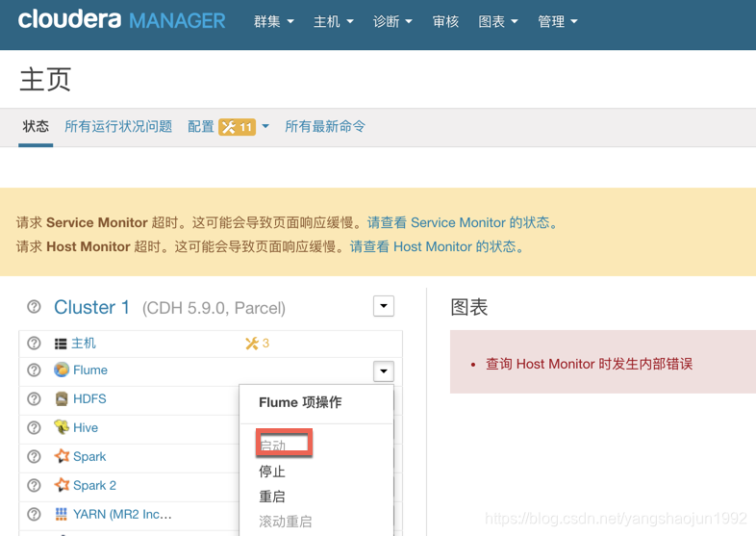The height and width of the screenshot is (536, 756).
Task: Choose 重启 in Flume actions menu
Action: 272,497
